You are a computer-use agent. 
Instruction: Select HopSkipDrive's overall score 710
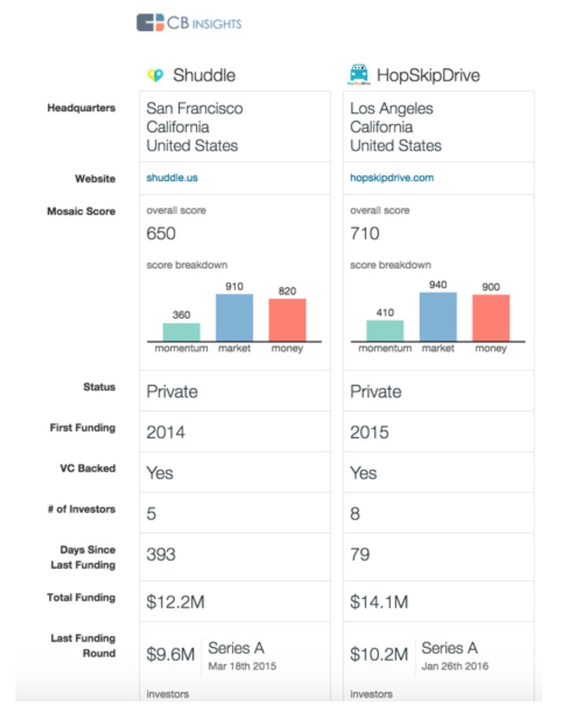coord(365,233)
